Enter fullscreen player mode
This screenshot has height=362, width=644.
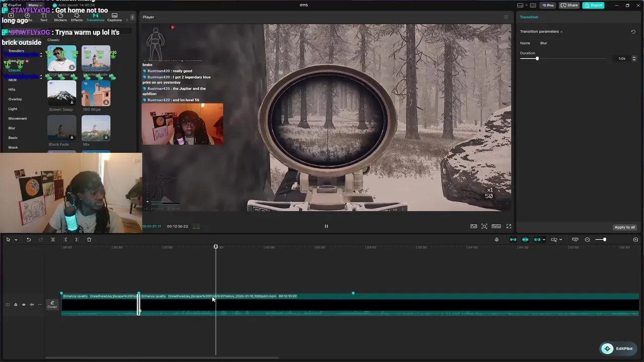point(509,226)
